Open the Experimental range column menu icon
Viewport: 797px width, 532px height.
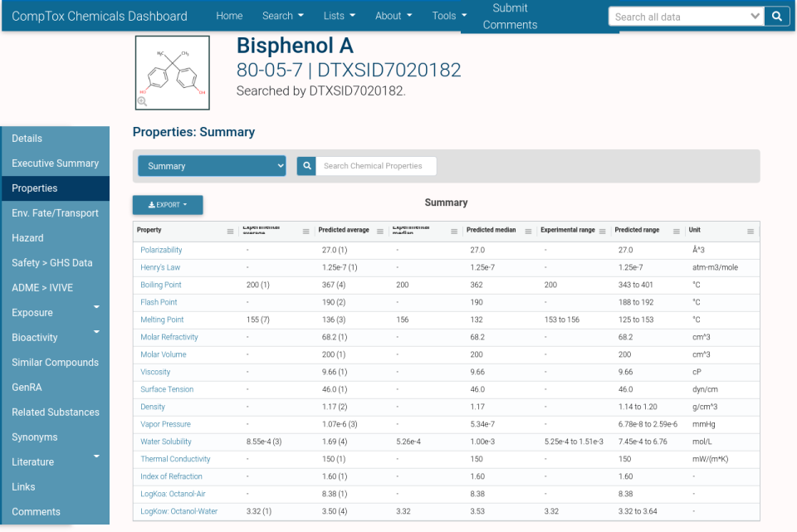[x=603, y=232]
